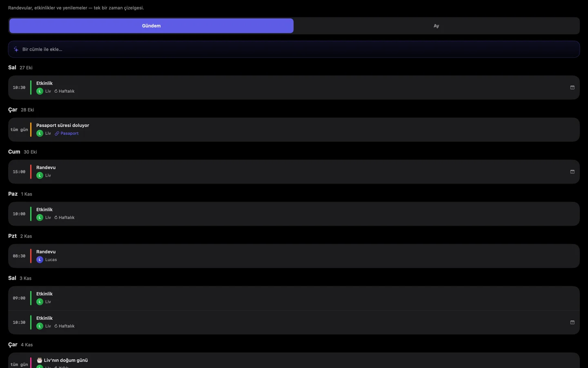Click the link icon beside Pasaport
The height and width of the screenshot is (368, 588).
[x=57, y=133]
